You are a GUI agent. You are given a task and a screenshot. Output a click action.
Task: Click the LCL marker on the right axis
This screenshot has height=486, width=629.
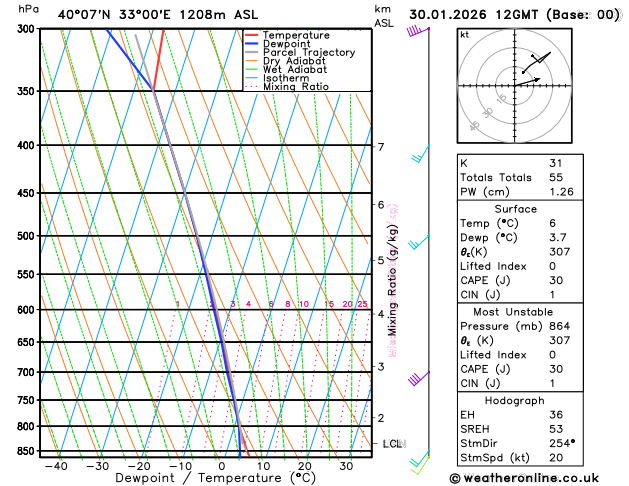[392, 443]
